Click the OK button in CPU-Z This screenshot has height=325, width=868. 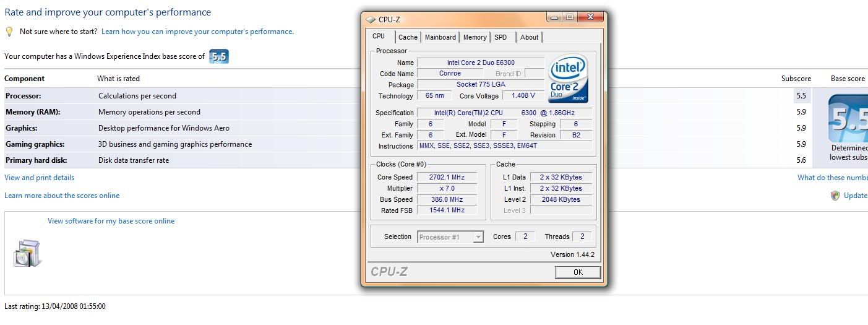578,272
